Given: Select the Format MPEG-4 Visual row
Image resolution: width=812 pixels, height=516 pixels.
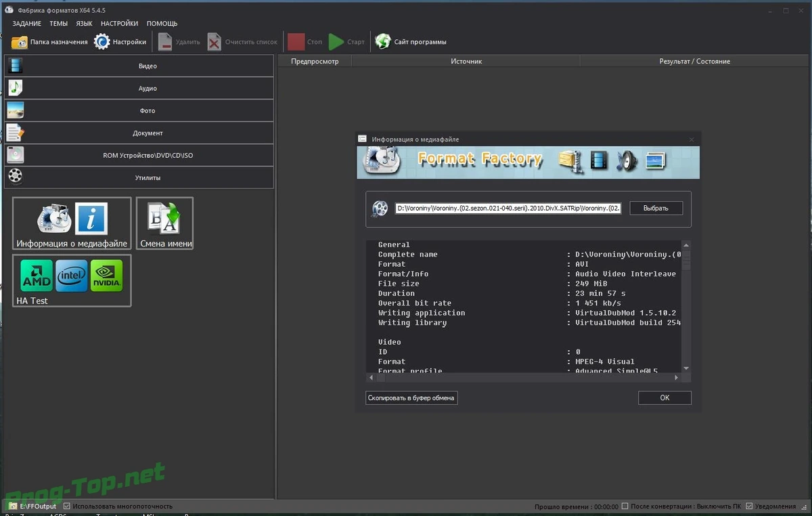Looking at the screenshot, I should [524, 362].
